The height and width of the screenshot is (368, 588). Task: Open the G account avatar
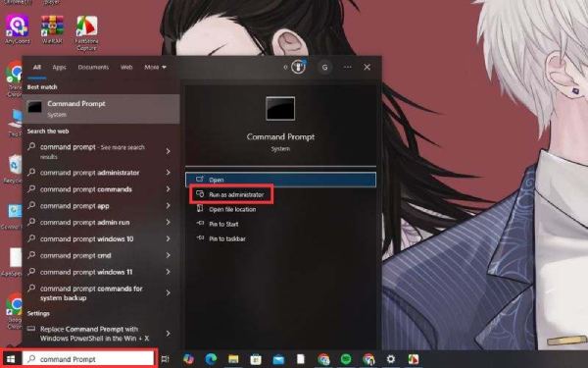coord(324,67)
